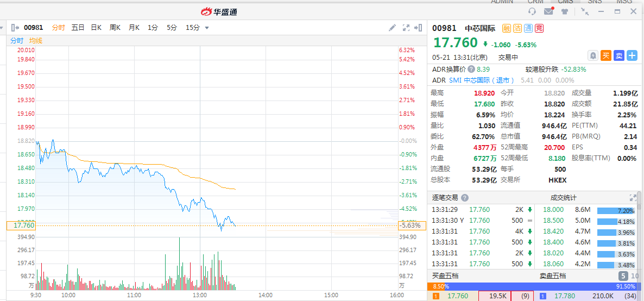Image resolution: width=644 pixels, height=301 pixels.
Task: Show 逐笔交易 help question mark
Action: coord(464,198)
